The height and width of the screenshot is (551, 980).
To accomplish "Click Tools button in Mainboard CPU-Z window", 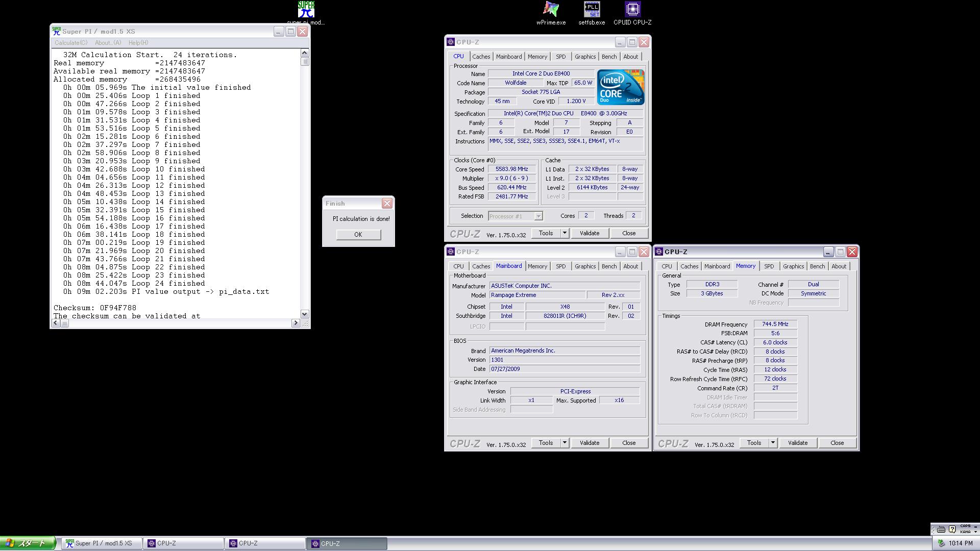I will point(546,443).
